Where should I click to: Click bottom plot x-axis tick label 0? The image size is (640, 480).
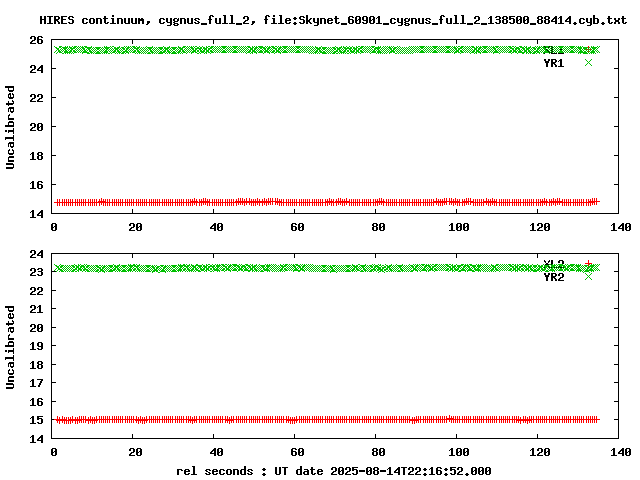point(54,452)
